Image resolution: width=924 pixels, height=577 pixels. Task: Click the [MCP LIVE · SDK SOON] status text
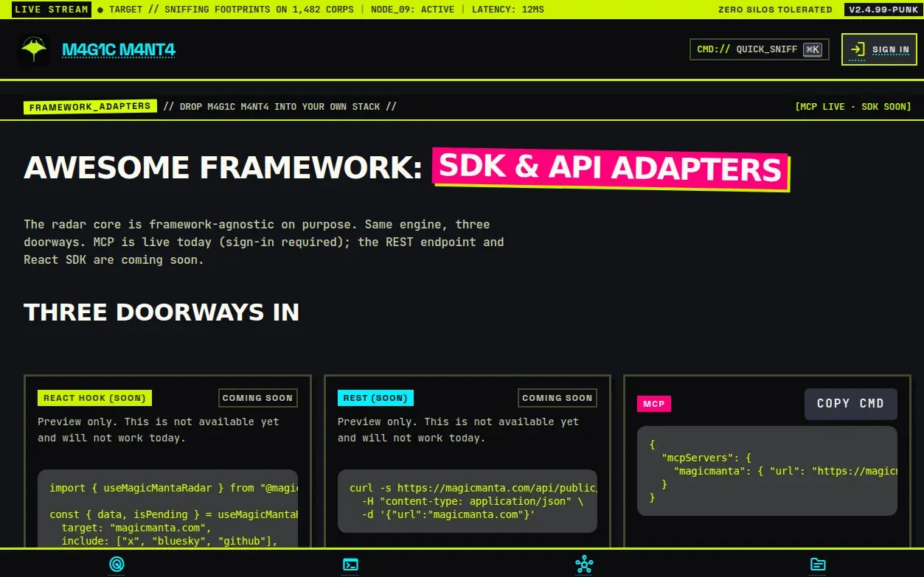point(853,107)
